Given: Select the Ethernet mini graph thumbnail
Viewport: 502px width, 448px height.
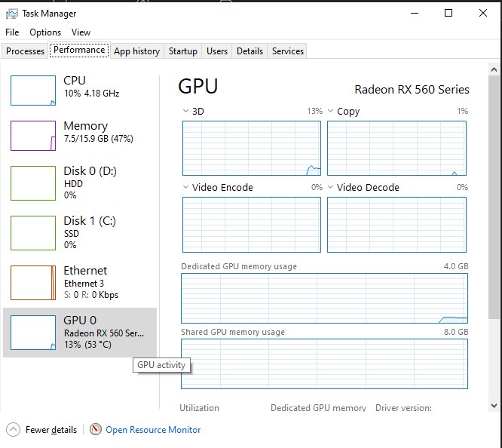Looking at the screenshot, I should [x=33, y=283].
